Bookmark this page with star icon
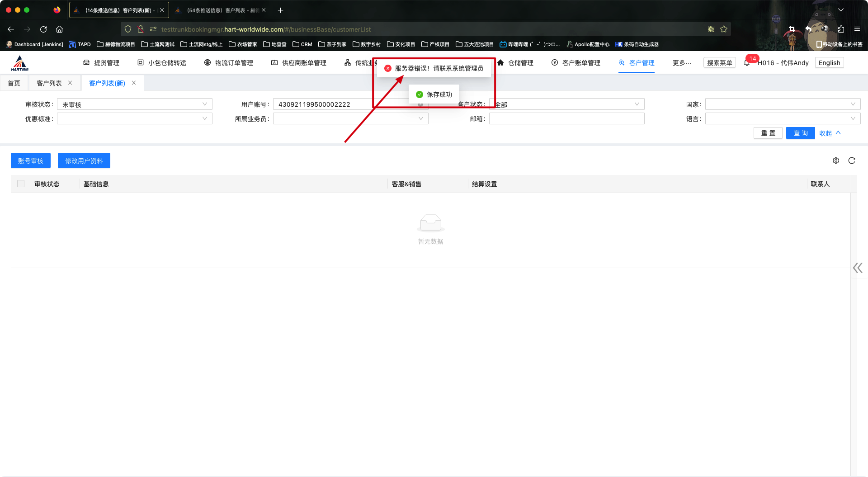The image size is (868, 477). pyautogui.click(x=724, y=29)
